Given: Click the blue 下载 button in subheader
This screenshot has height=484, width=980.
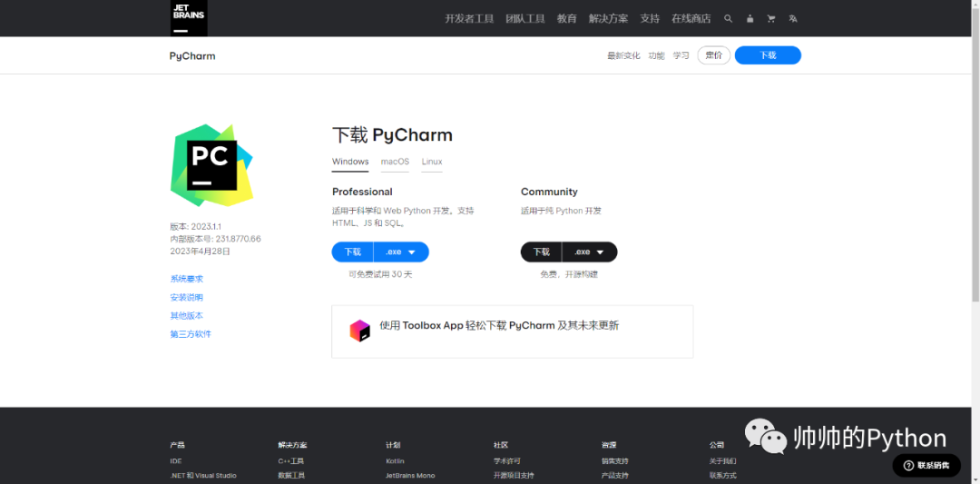Looking at the screenshot, I should point(768,55).
